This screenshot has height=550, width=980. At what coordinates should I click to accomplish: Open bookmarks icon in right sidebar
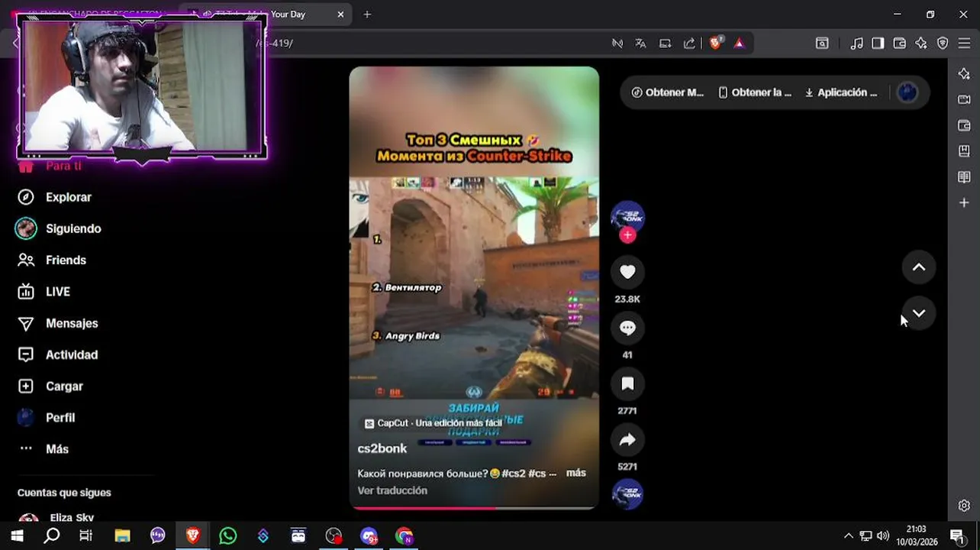[x=964, y=151]
